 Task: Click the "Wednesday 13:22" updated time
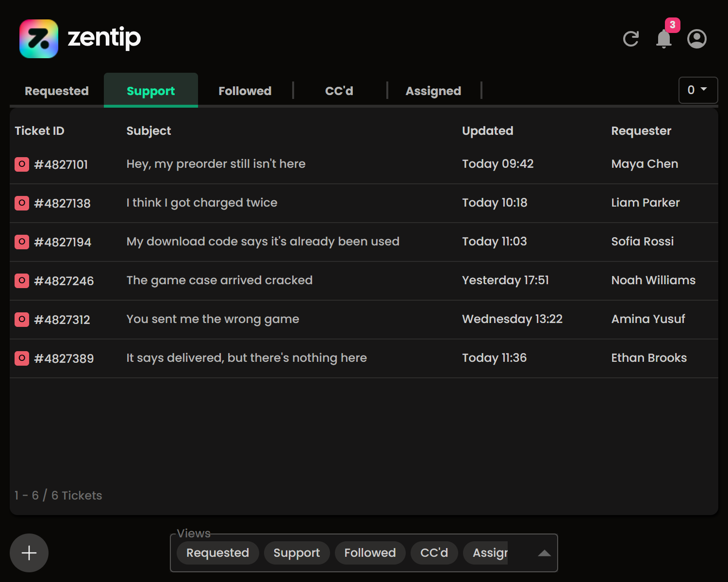coord(512,319)
